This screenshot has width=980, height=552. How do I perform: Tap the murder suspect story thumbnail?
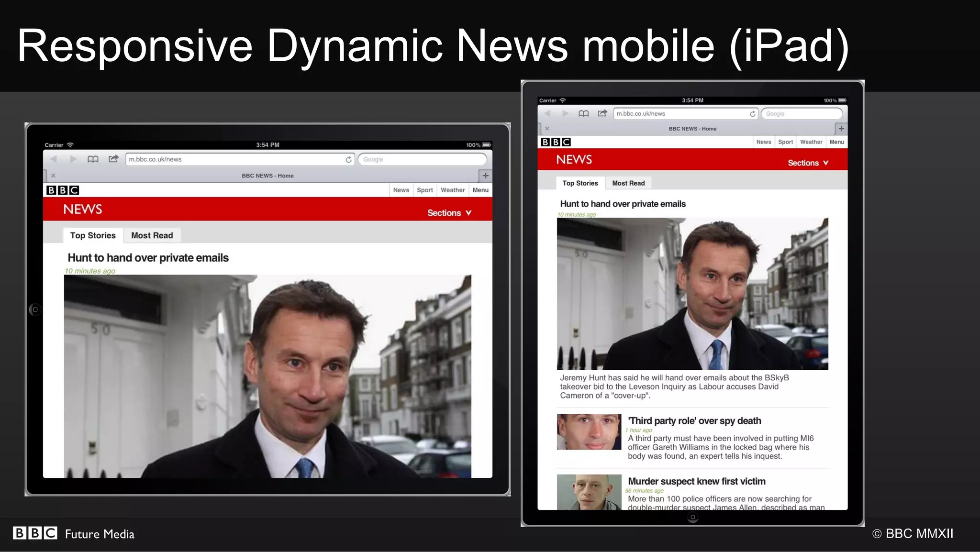click(589, 492)
